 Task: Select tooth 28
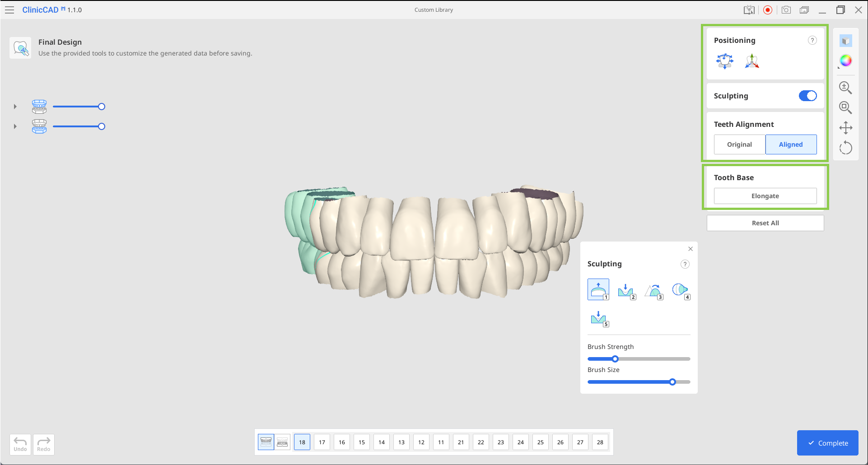pyautogui.click(x=600, y=442)
